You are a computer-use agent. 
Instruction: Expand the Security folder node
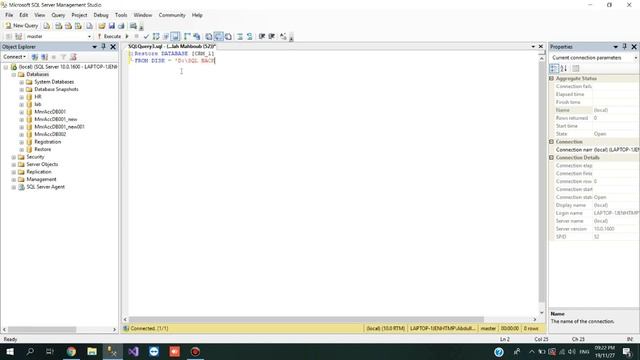[14, 157]
